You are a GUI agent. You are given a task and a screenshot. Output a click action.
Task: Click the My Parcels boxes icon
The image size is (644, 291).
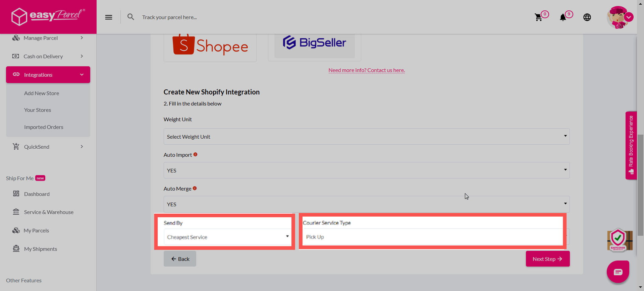(x=16, y=230)
